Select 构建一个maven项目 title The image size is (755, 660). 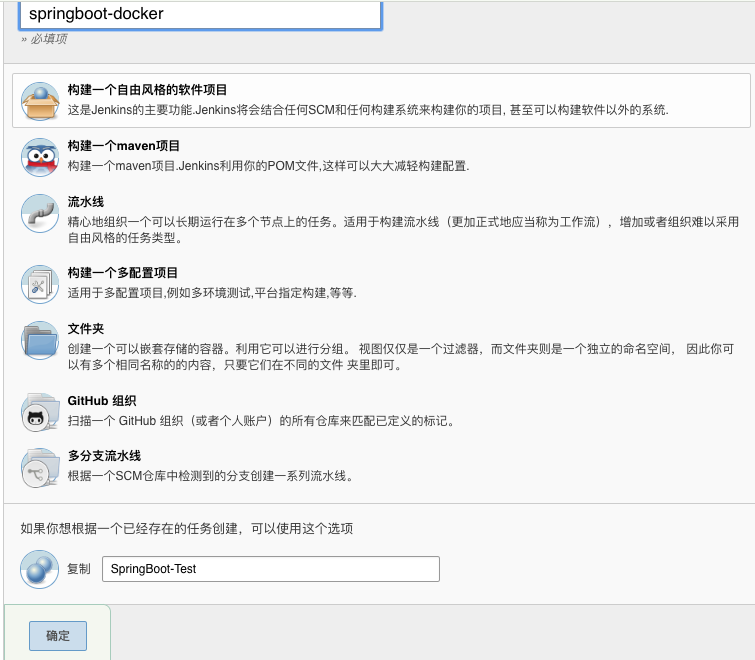click(123, 146)
